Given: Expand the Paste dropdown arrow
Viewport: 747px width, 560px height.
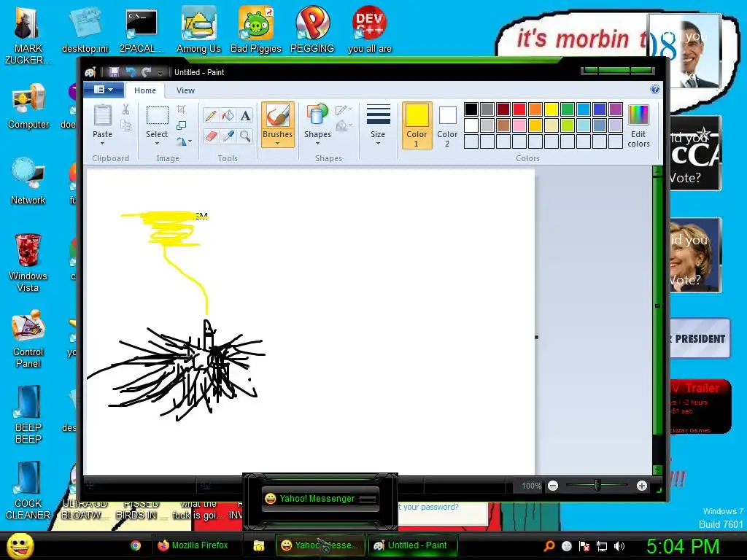Looking at the screenshot, I should click(x=102, y=143).
